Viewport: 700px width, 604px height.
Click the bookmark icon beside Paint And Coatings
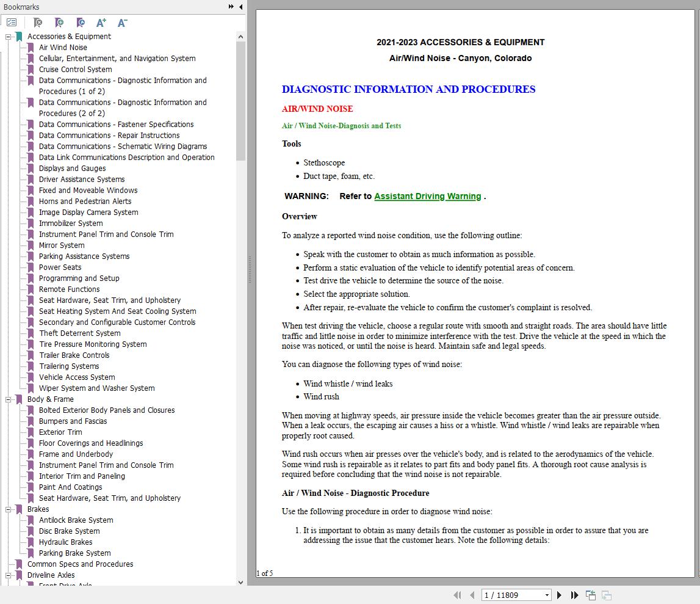[31, 487]
